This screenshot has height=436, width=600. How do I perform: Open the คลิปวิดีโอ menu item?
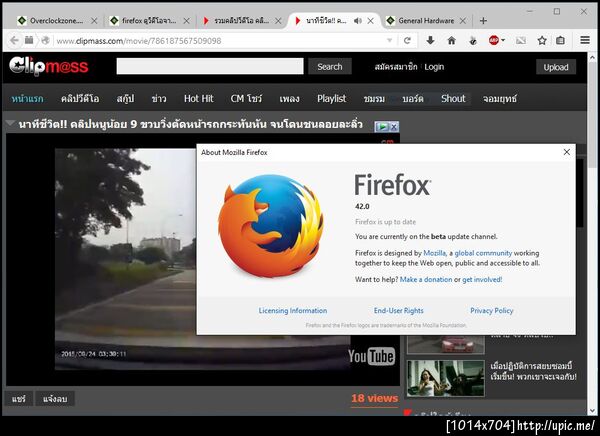click(x=80, y=99)
